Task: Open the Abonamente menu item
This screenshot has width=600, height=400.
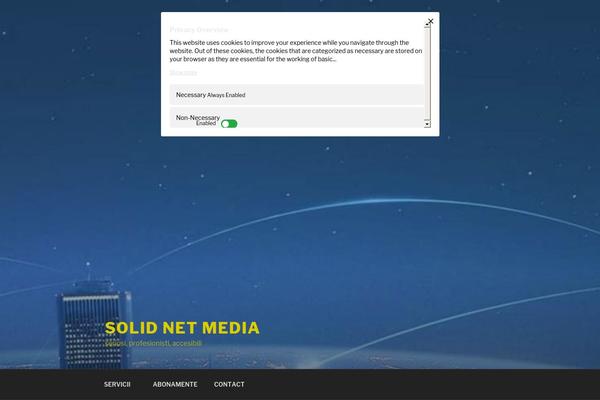Action: click(x=175, y=384)
